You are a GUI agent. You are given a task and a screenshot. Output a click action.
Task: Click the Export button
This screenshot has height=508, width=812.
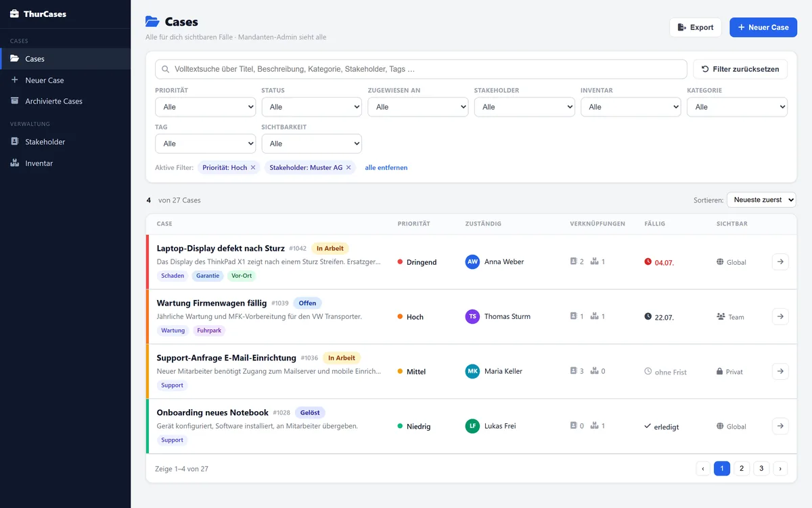[695, 27]
